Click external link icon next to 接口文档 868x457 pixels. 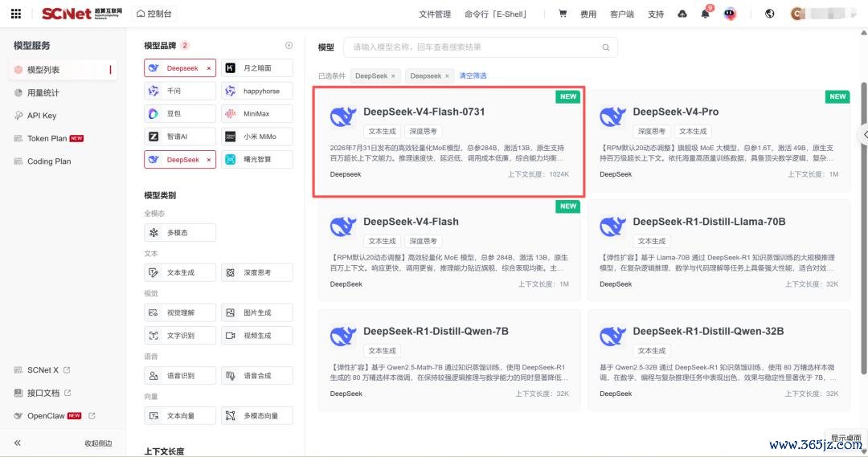(68, 393)
